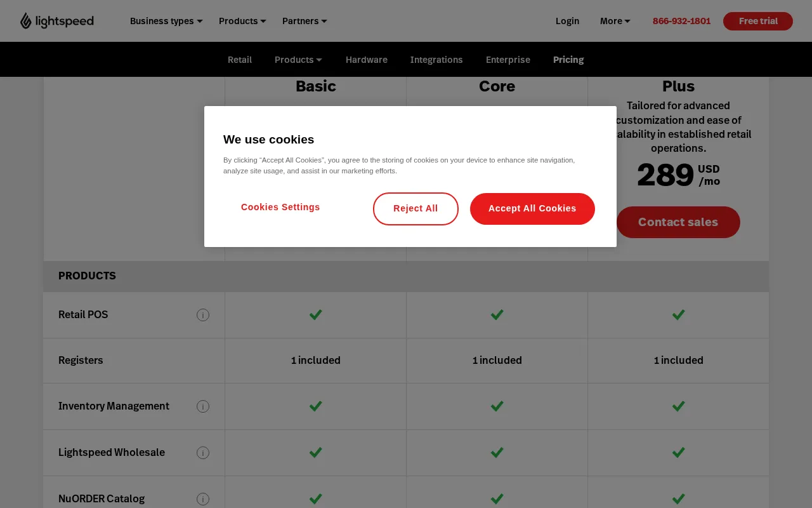Open Enterprise section
Image resolution: width=812 pixels, height=508 pixels.
pyautogui.click(x=508, y=60)
